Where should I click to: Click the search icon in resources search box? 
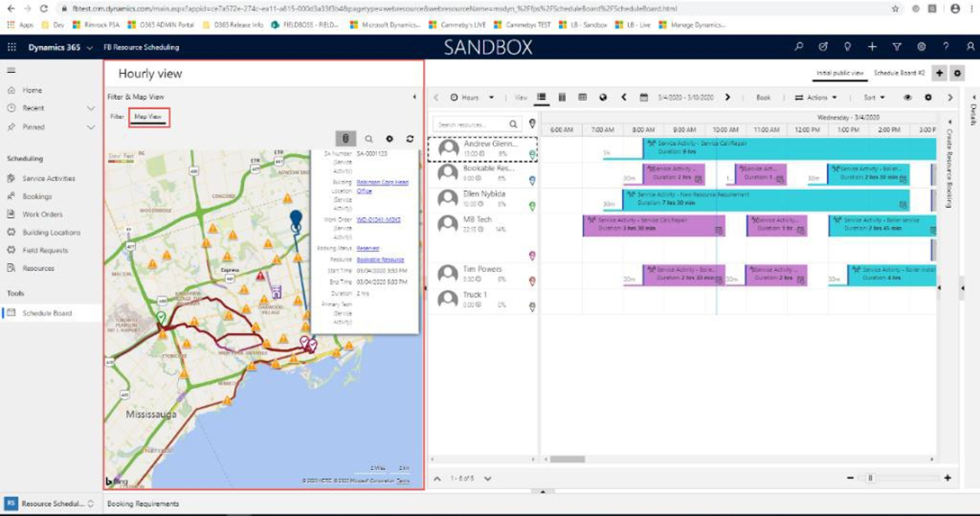click(x=513, y=124)
